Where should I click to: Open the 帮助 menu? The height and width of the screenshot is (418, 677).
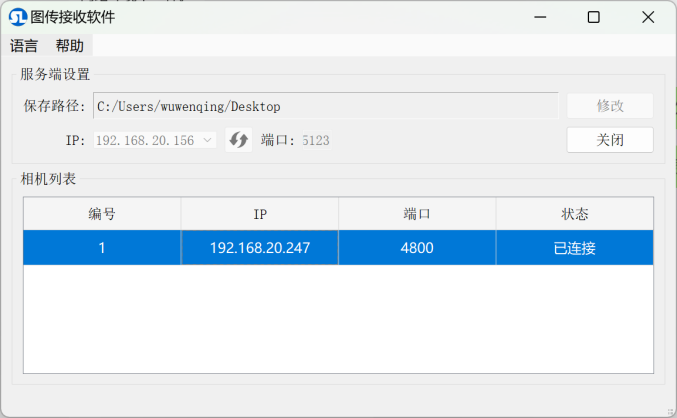coord(69,45)
